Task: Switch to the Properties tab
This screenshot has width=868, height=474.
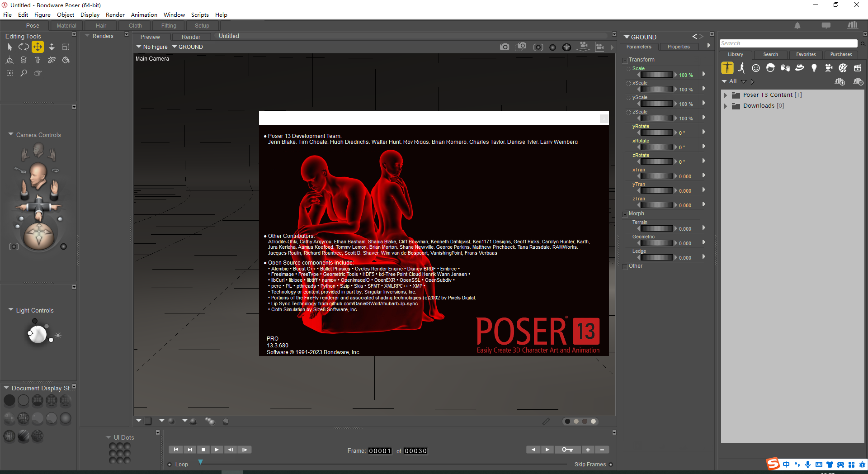Action: point(679,47)
